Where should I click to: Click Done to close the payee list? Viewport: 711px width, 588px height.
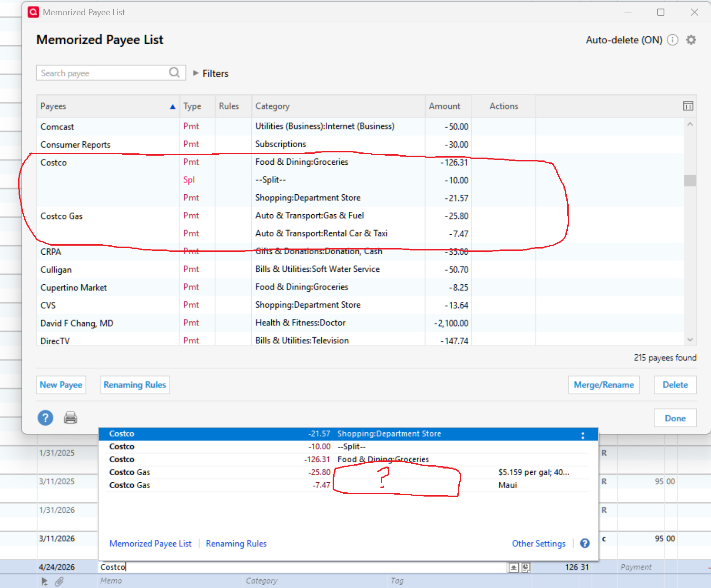coord(675,418)
